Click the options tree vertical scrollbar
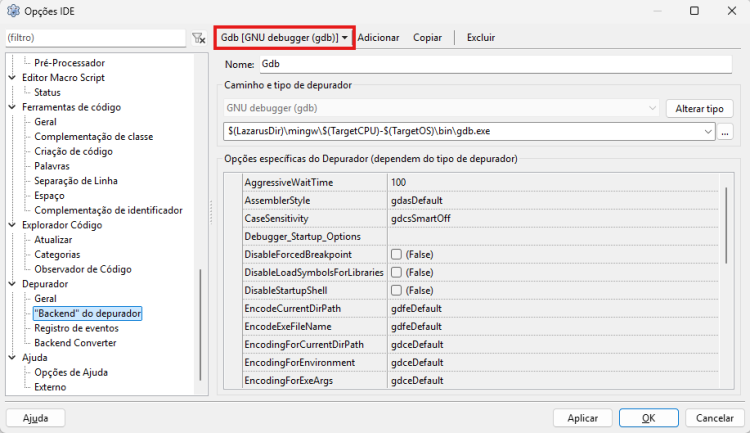This screenshot has height=433, width=750. (x=200, y=325)
